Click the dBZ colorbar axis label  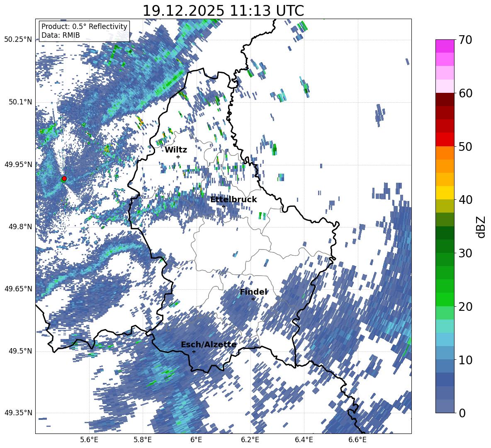coord(481,227)
